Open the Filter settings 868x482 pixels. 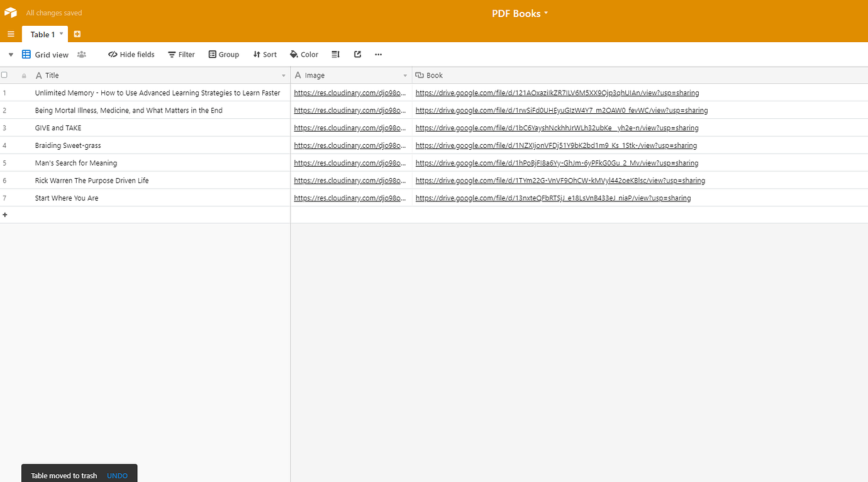coord(181,54)
